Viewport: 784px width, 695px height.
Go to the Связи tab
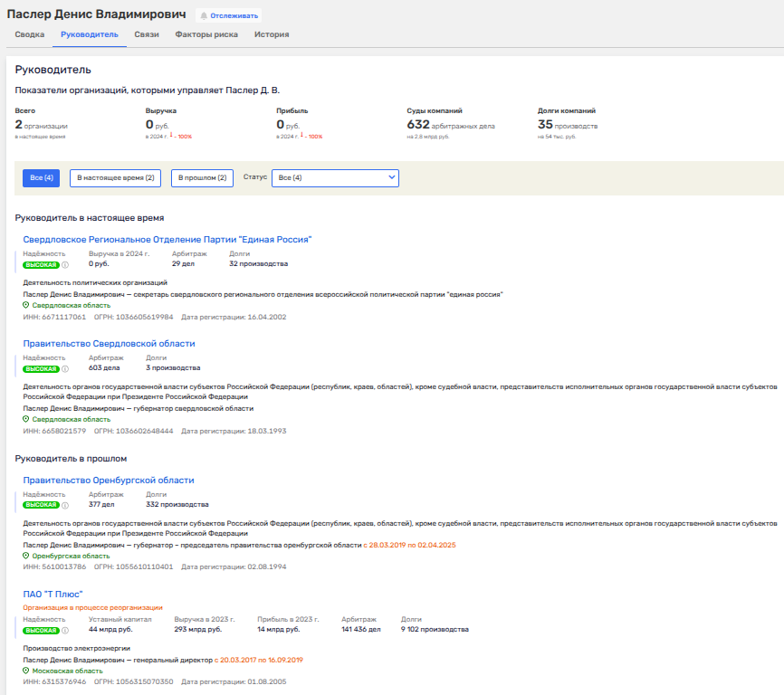pyautogui.click(x=147, y=34)
